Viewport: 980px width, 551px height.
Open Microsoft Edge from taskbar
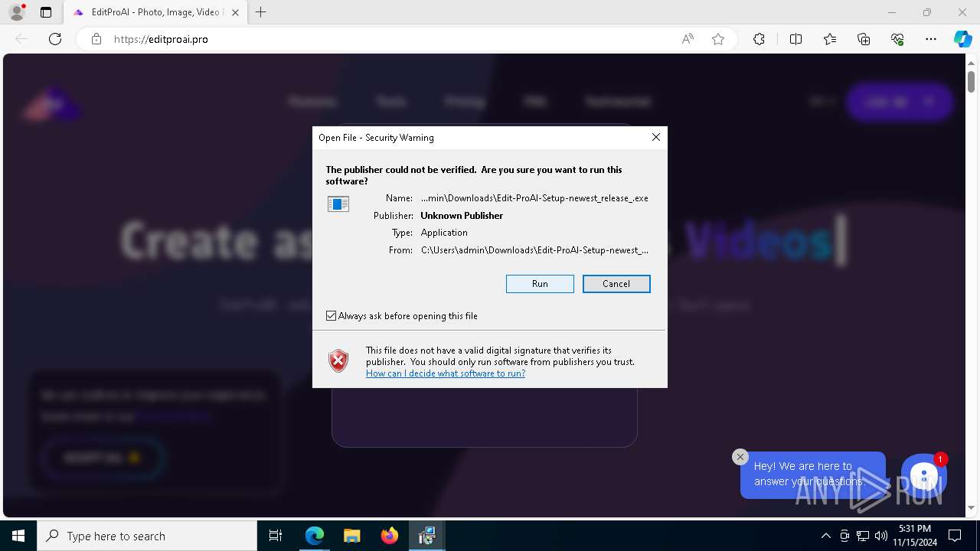(x=315, y=536)
